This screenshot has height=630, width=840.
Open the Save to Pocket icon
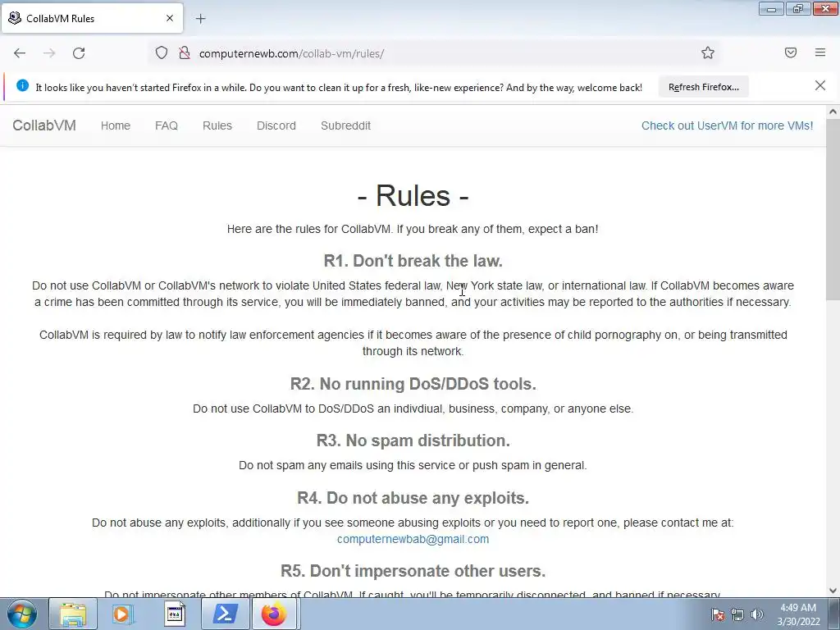(x=791, y=52)
